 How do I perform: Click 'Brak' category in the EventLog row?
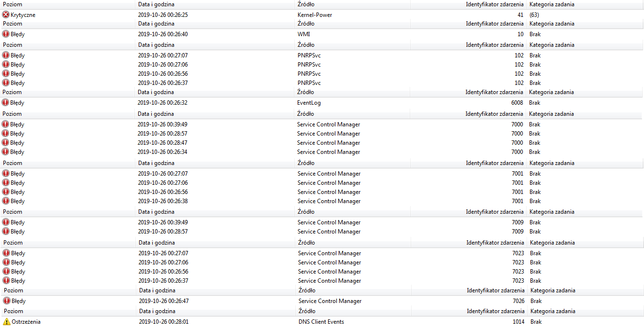[x=535, y=103]
